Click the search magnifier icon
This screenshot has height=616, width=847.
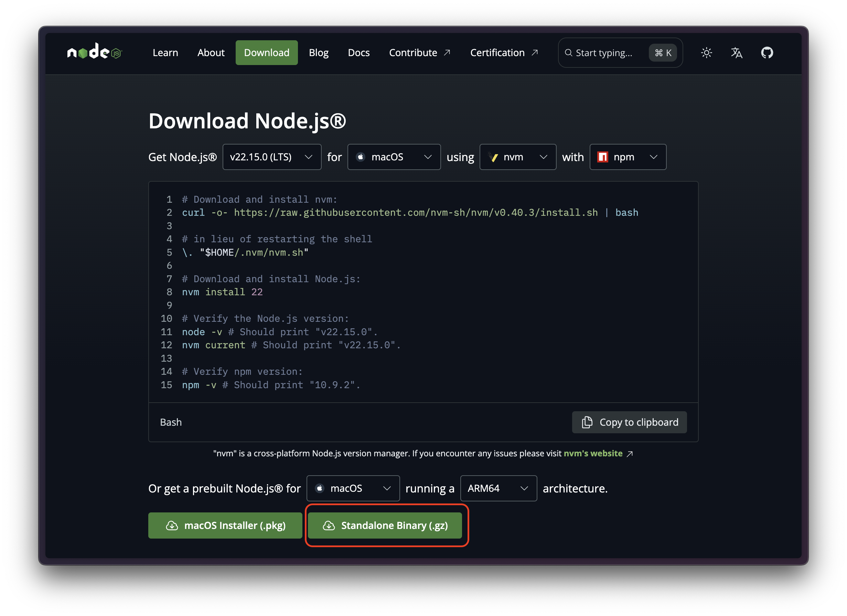coord(568,53)
